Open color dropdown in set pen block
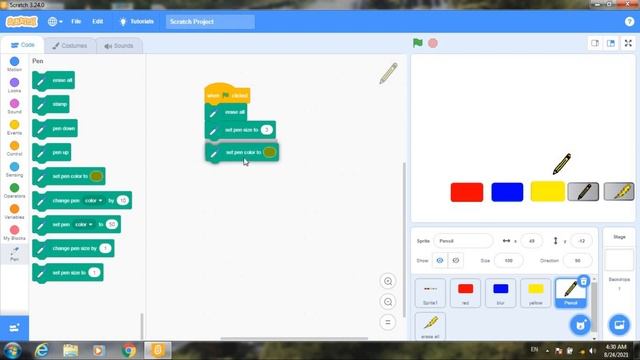Screen dimensions: 640x360 click(x=84, y=224)
